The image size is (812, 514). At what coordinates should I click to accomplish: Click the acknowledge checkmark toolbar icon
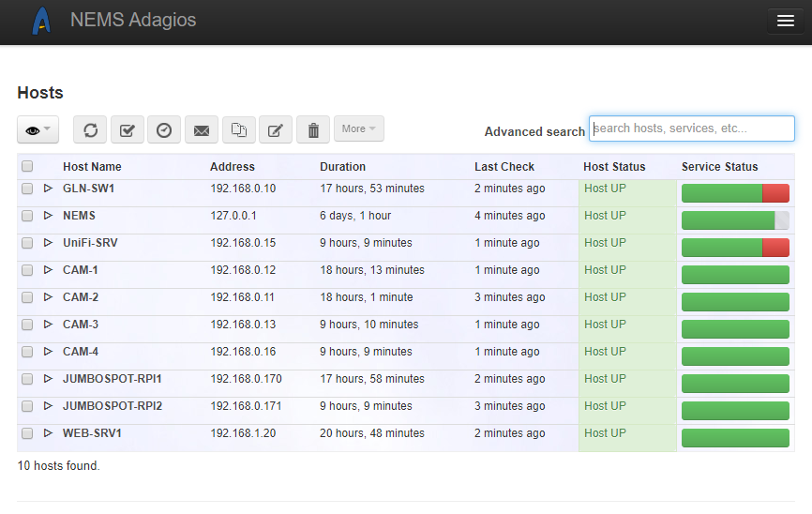[128, 129]
